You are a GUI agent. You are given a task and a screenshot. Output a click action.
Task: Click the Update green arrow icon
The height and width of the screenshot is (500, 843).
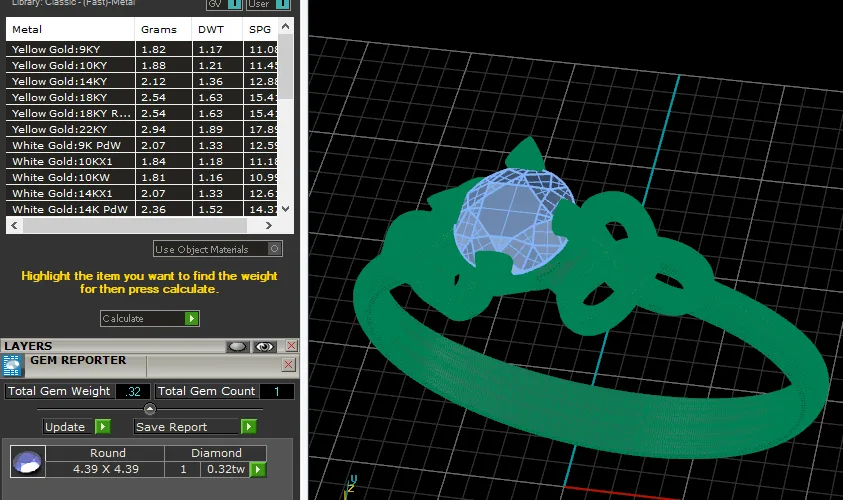103,426
